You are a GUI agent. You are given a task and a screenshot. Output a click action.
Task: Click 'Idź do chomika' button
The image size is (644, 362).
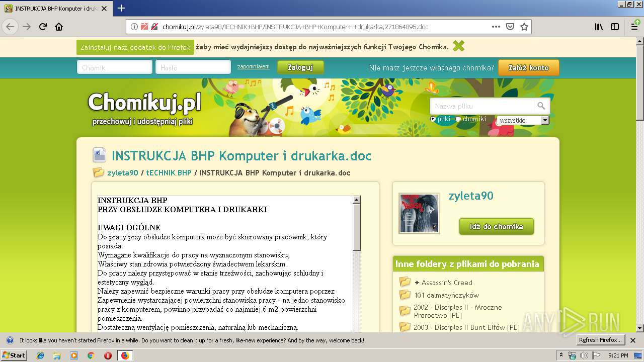pyautogui.click(x=496, y=226)
